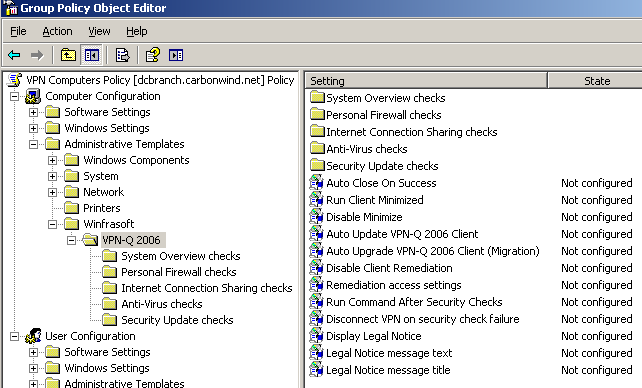
Task: Click the Security Update checks folder icon in right pane
Action: click(317, 165)
